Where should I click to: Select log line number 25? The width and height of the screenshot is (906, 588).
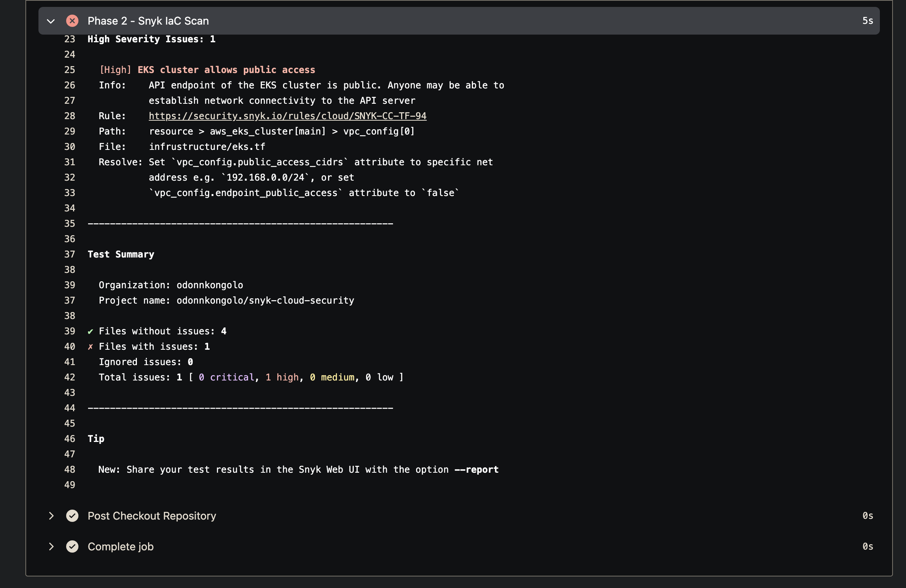click(70, 70)
